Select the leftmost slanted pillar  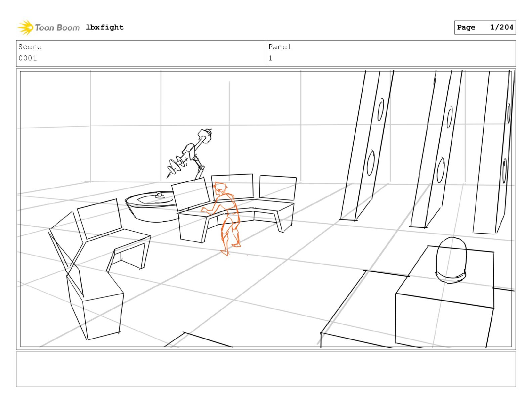pyautogui.click(x=367, y=145)
